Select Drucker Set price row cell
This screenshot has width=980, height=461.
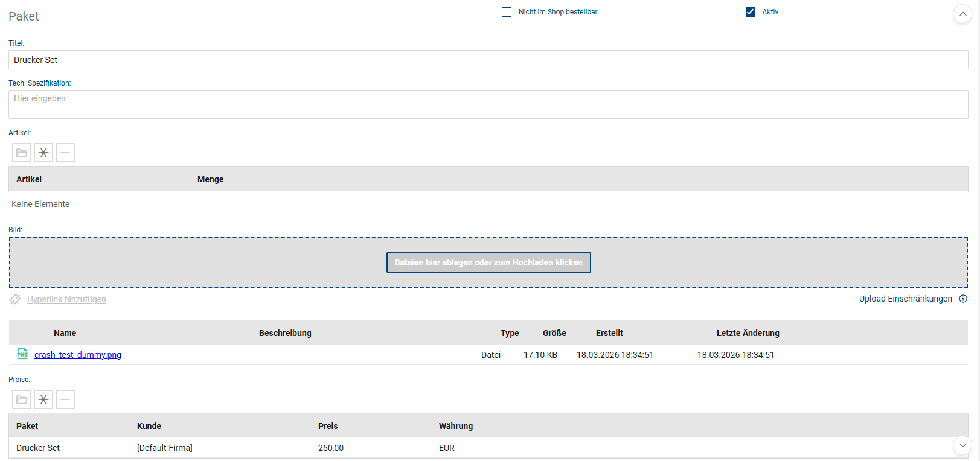38,448
